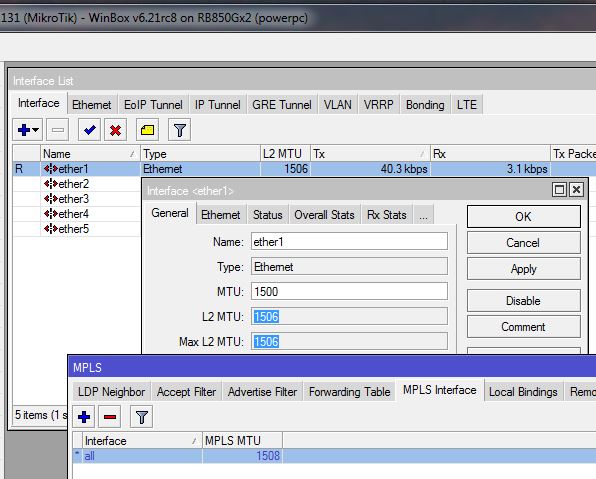Select the ether5 interface row
The height and width of the screenshot is (479, 596).
77,229
